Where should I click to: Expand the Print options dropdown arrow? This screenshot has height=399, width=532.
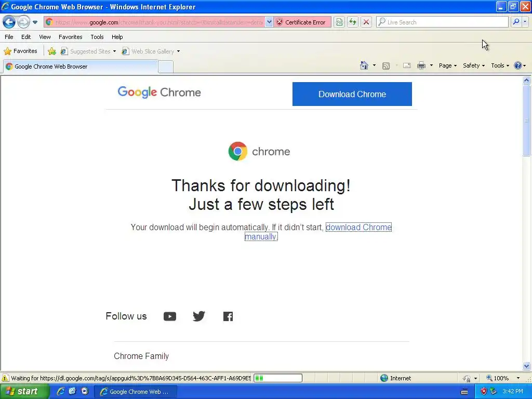pyautogui.click(x=431, y=65)
